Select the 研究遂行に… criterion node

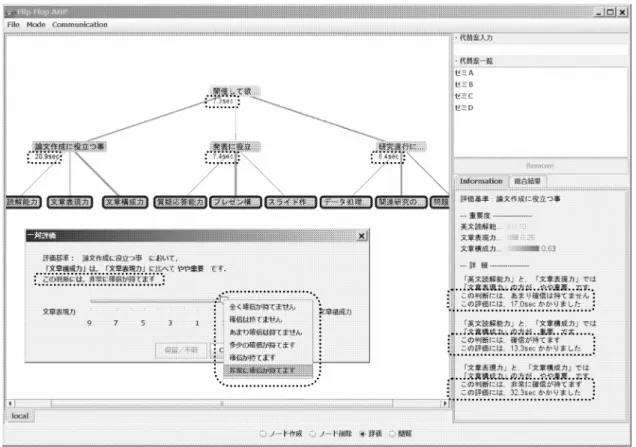(401, 146)
